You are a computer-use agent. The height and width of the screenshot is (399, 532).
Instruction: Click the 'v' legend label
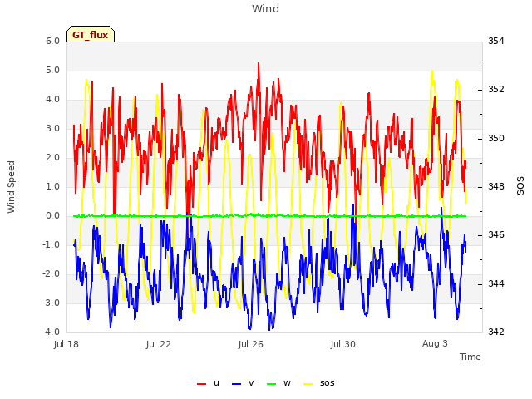point(251,383)
